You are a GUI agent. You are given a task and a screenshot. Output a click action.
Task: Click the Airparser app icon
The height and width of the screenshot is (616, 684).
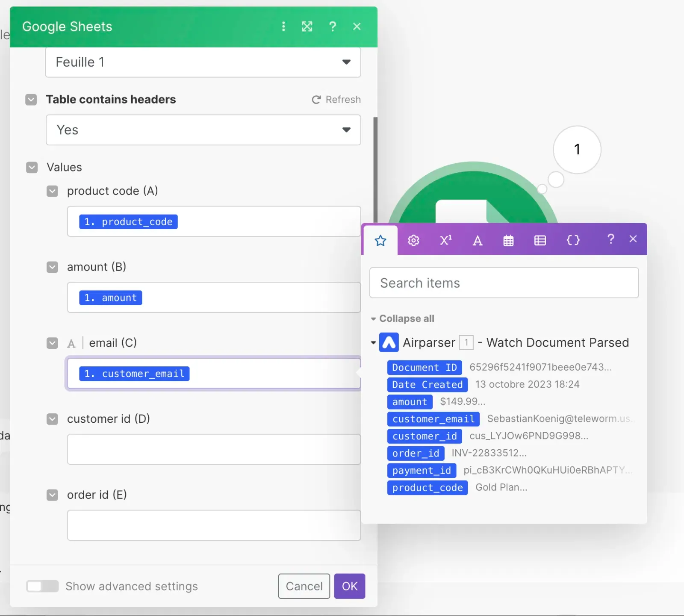[389, 342]
